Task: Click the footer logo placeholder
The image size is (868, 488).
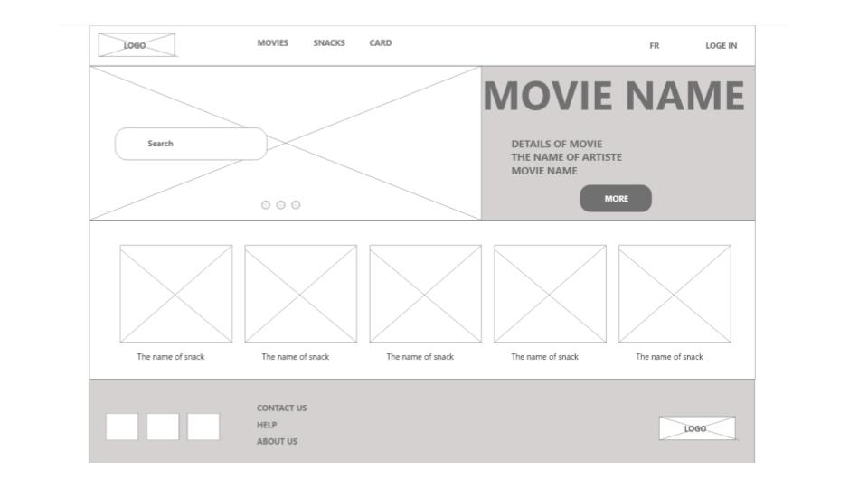Action: pyautogui.click(x=696, y=428)
